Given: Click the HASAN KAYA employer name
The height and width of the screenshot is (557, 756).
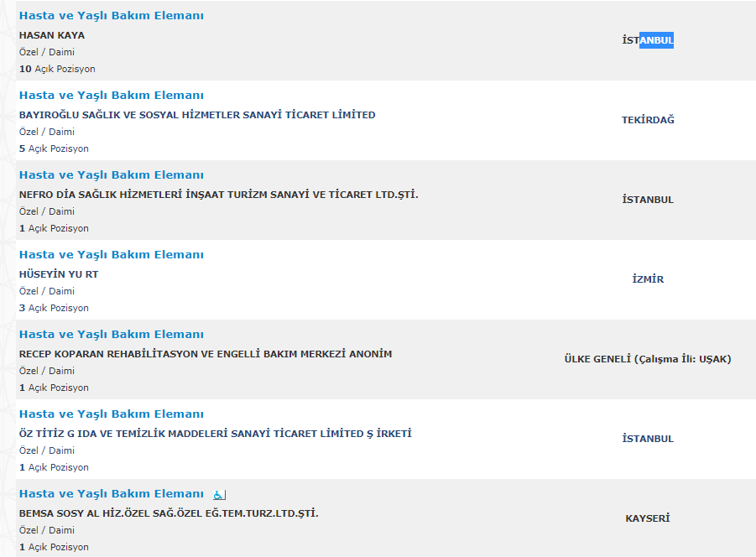Looking at the screenshot, I should 52,35.
